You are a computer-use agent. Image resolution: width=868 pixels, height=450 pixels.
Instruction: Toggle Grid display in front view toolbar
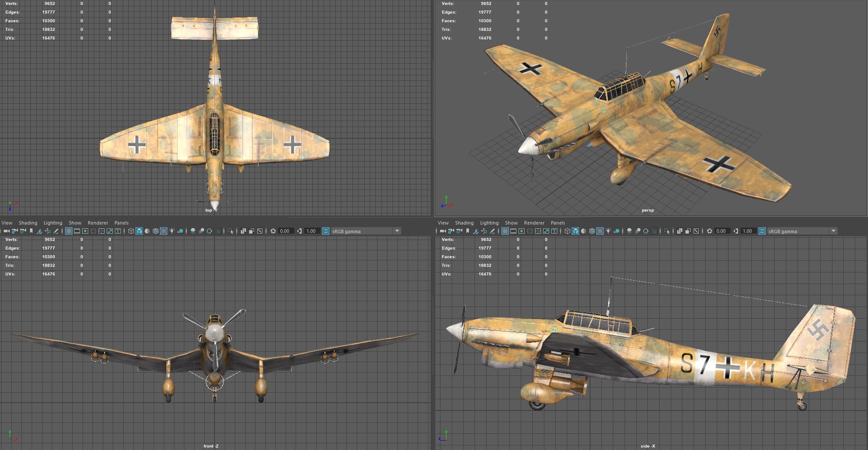tap(69, 231)
